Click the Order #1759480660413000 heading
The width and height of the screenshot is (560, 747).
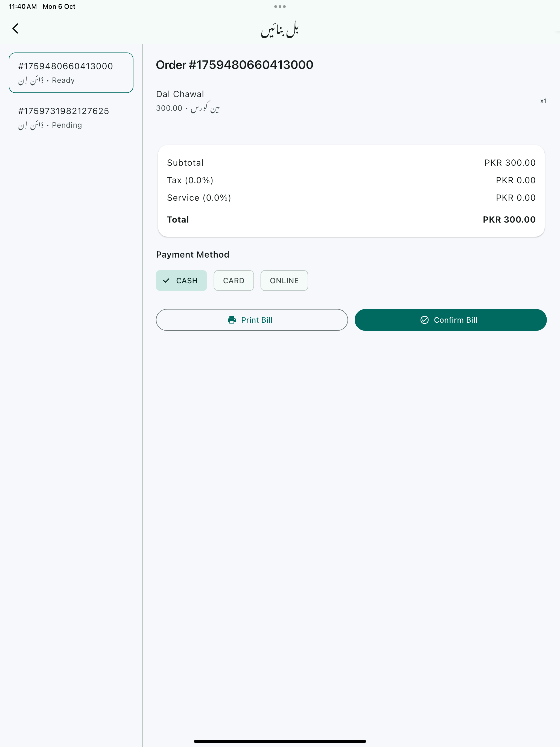[234, 65]
